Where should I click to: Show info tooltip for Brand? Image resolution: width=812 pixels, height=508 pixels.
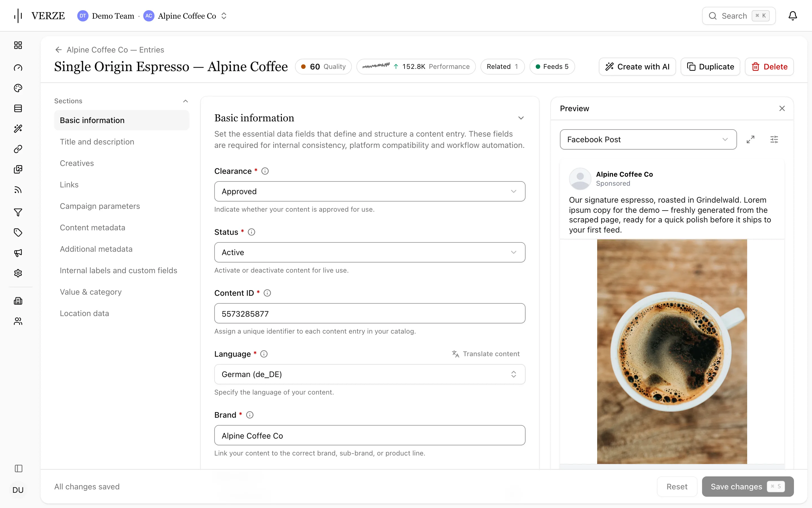250,415
